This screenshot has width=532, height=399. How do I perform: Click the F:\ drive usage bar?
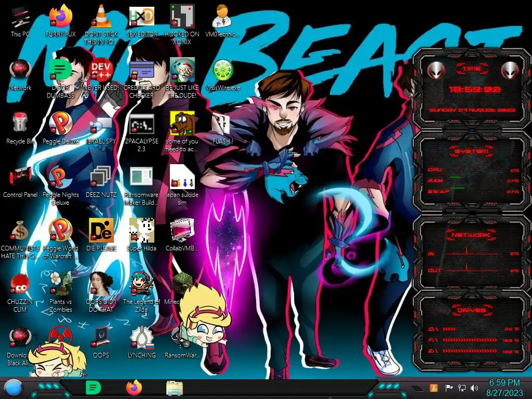click(x=470, y=340)
